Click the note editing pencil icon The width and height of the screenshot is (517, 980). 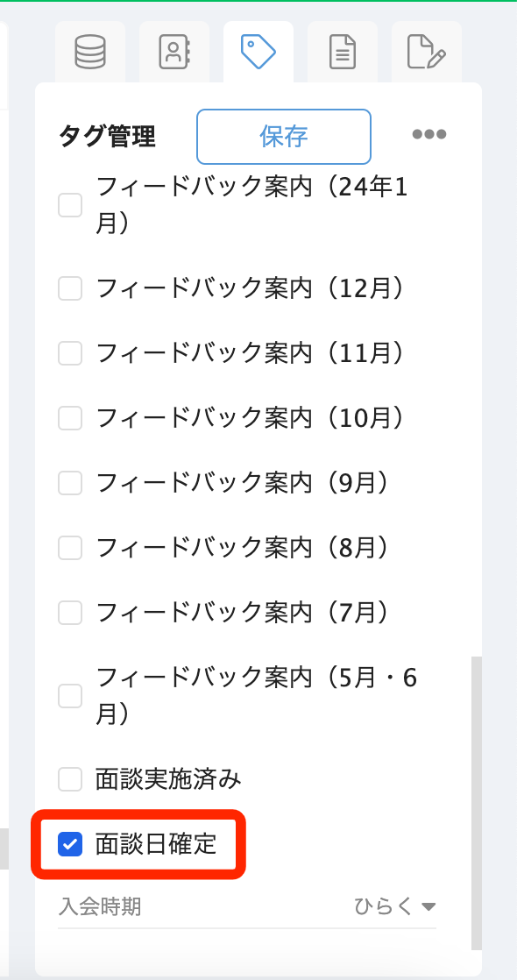coord(426,52)
